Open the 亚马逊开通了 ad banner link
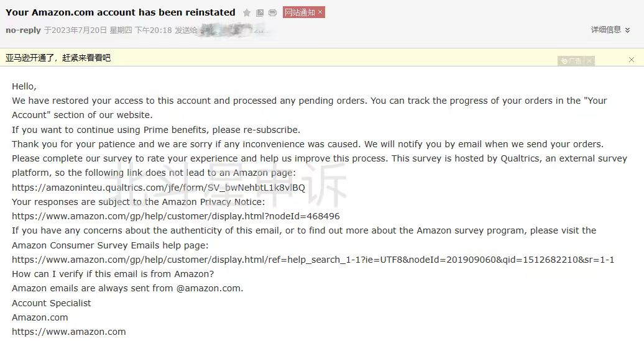The width and height of the screenshot is (644, 341). (x=58, y=58)
